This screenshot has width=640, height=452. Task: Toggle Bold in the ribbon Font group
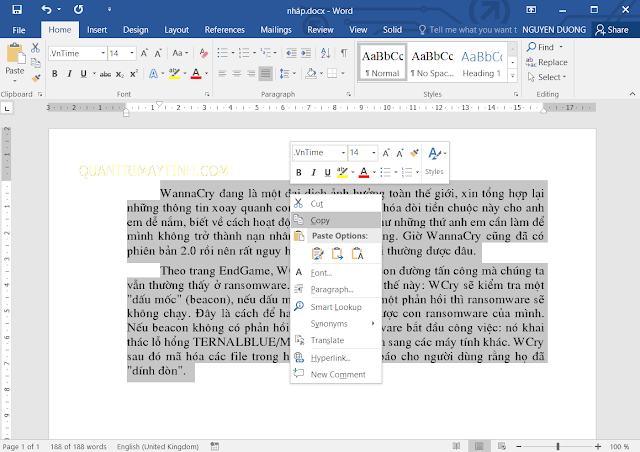click(x=55, y=74)
